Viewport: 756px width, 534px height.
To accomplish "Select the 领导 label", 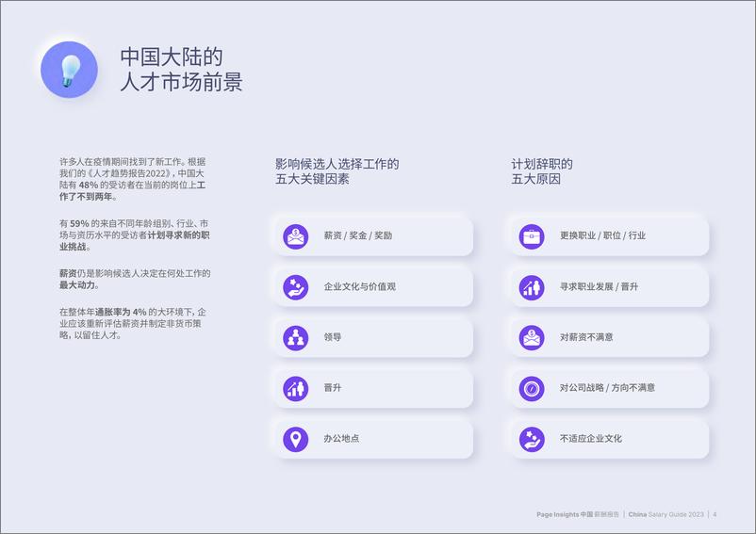I will [x=332, y=337].
